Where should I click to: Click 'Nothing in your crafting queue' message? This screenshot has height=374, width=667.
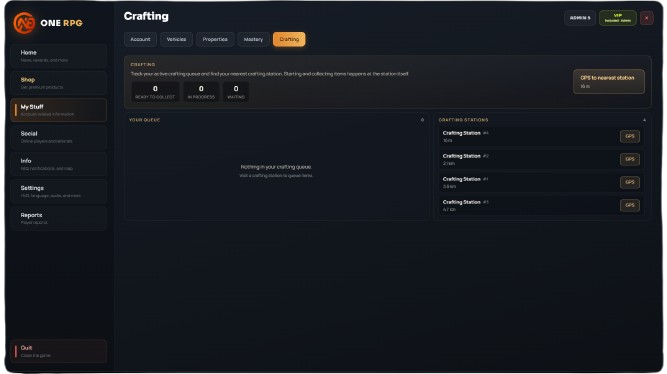(x=276, y=167)
